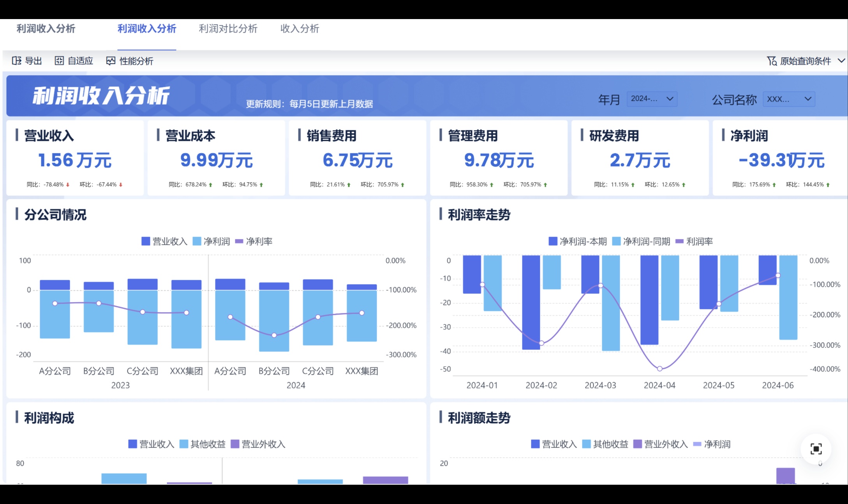Open the 公司名称 dropdown showing XXX...

(x=789, y=99)
